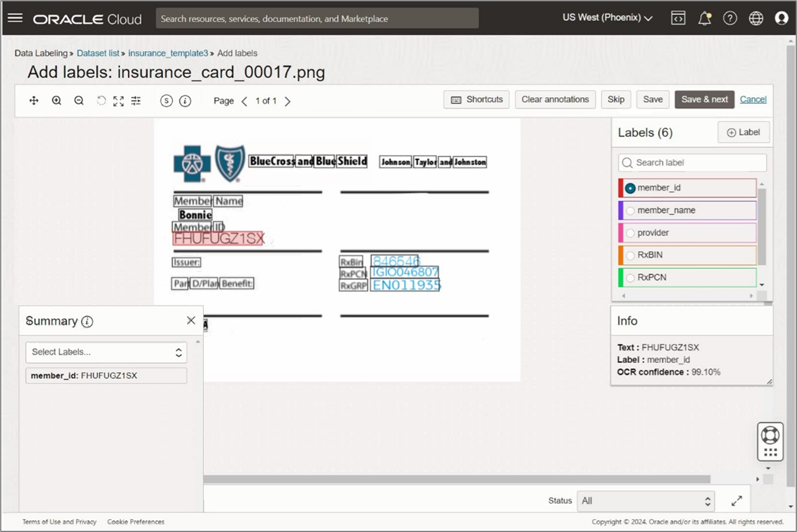Click the red color swatch of member_id
The image size is (797, 532).
coord(620,188)
